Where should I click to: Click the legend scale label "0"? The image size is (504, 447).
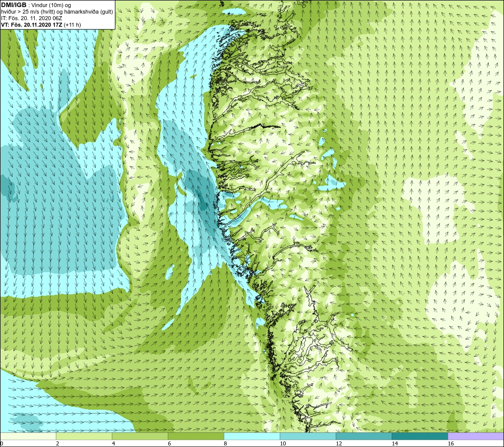point(2,444)
